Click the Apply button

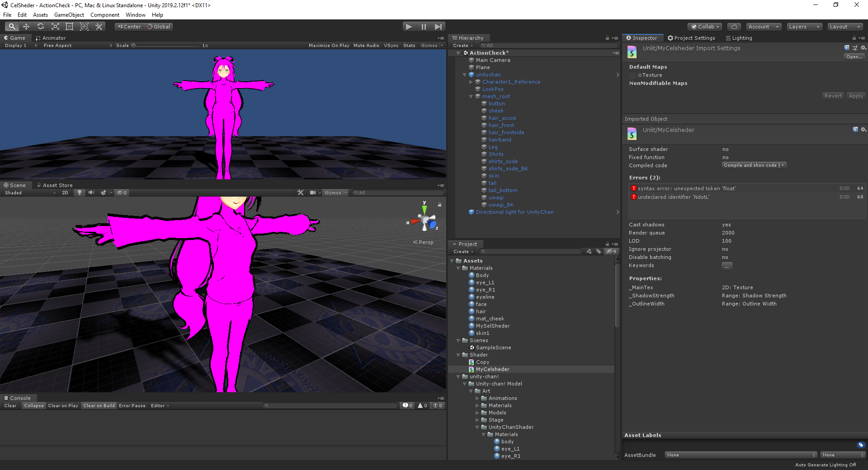(x=856, y=96)
